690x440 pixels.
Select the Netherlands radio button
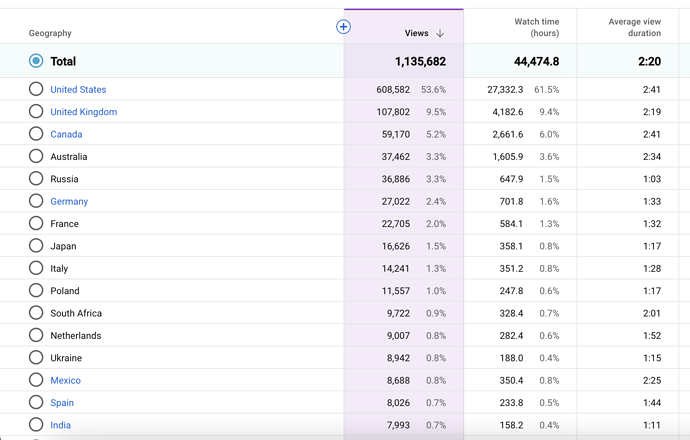pyautogui.click(x=36, y=335)
